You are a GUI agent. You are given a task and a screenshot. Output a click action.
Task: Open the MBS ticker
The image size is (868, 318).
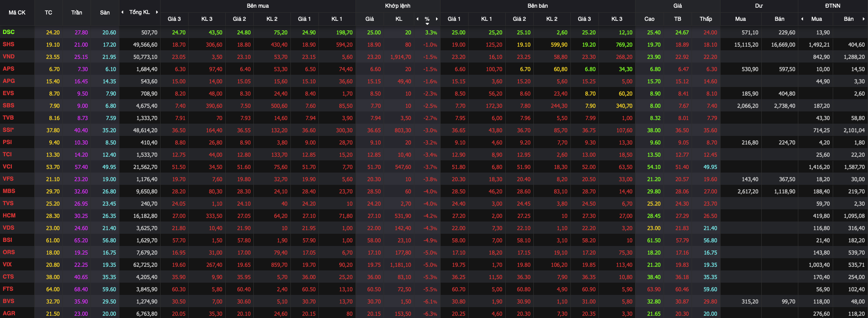click(9, 191)
